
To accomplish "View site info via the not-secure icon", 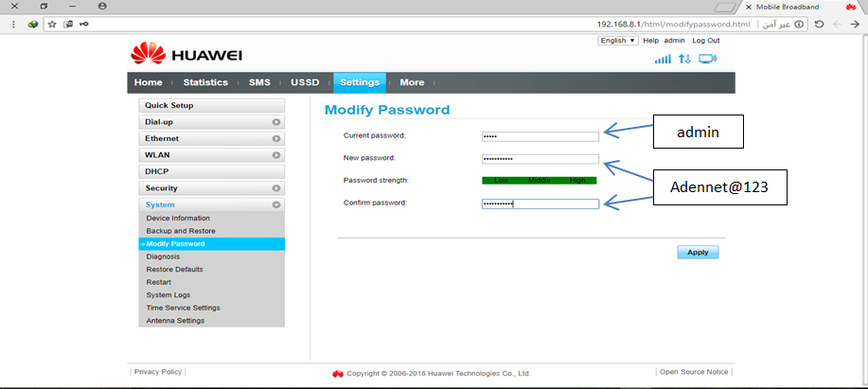I will (x=799, y=25).
